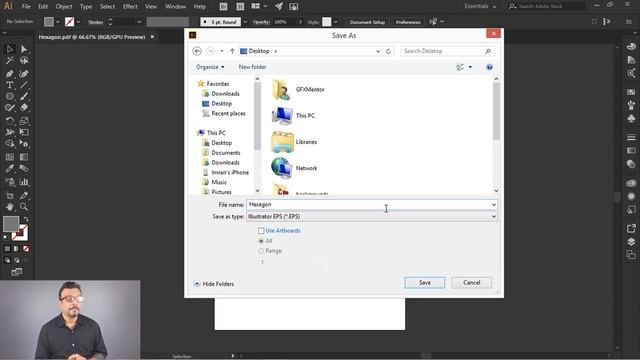Open the Window menu
640x360 pixels.
tap(176, 7)
